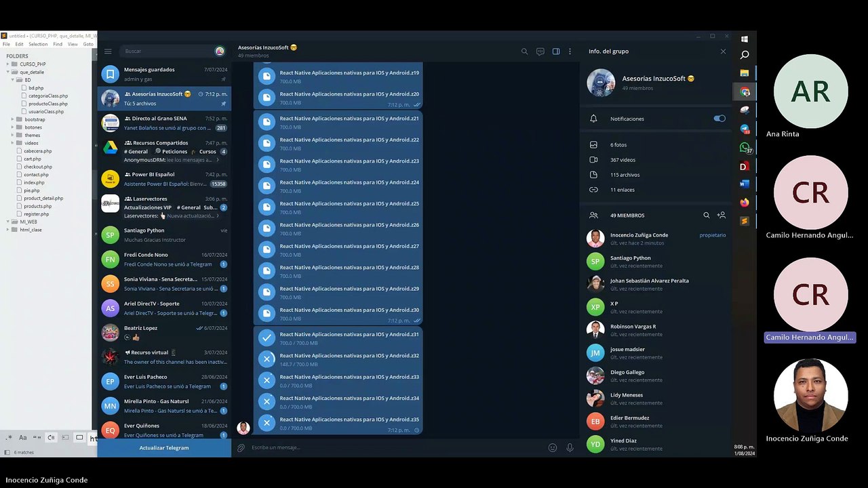The height and width of the screenshot is (488, 868).
Task: Open the Selection menu in Sublime Text
Action: pos(38,44)
